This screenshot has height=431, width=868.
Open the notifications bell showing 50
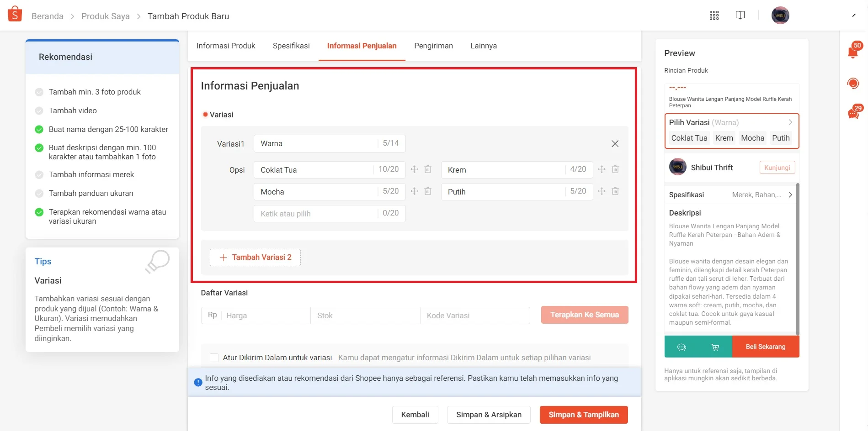pyautogui.click(x=852, y=51)
